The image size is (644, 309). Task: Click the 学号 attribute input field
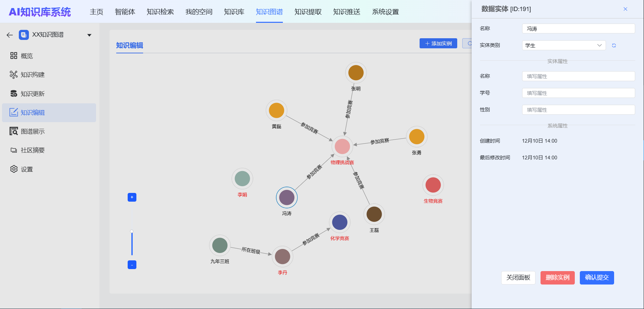point(578,93)
